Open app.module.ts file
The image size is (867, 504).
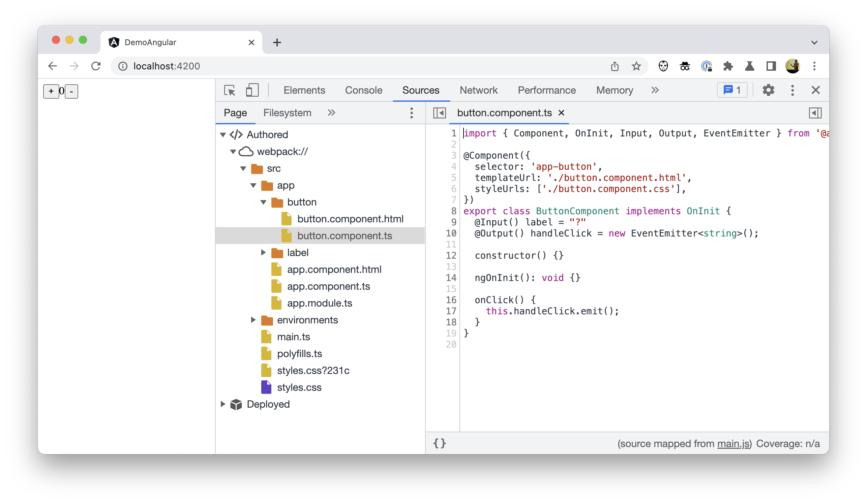[320, 303]
